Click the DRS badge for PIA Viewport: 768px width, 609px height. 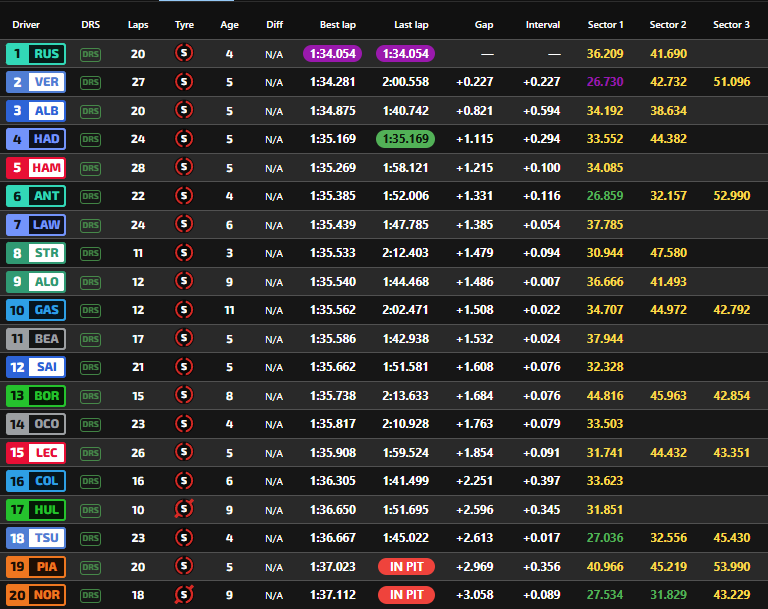point(91,567)
